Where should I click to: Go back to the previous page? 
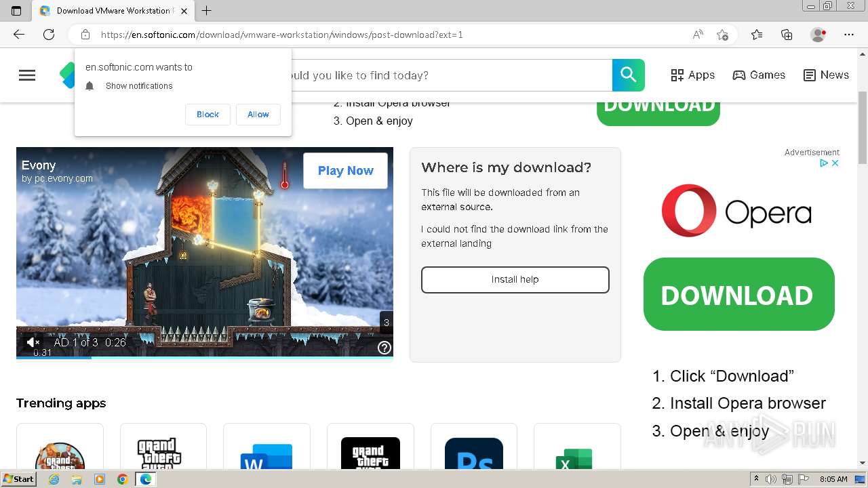pos(19,35)
